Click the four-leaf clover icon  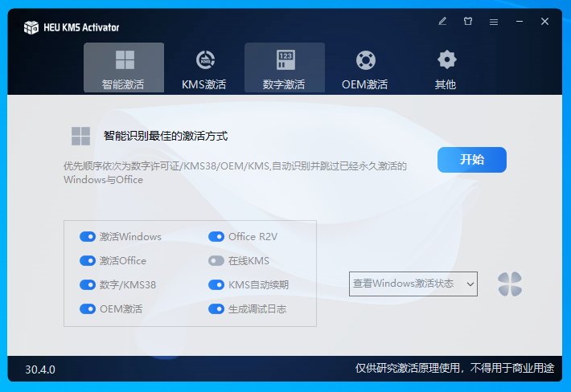pos(509,284)
